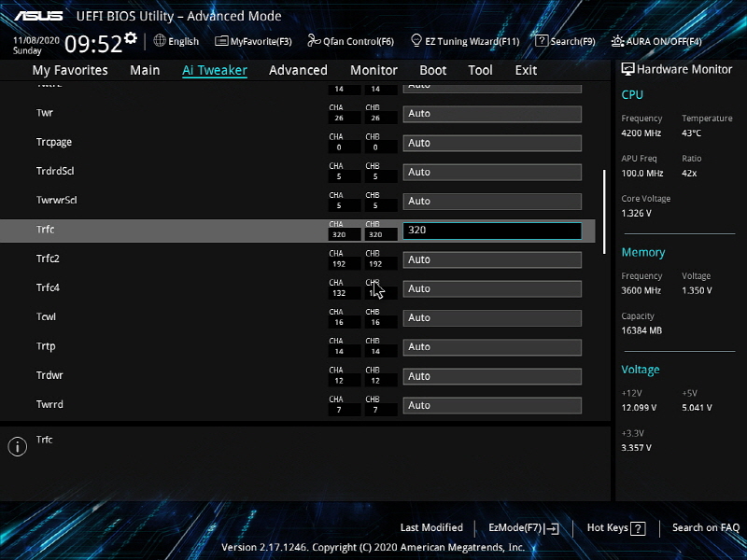Viewport: 747px width, 560px height.
Task: Select the Trfc4 row label
Action: coord(48,287)
